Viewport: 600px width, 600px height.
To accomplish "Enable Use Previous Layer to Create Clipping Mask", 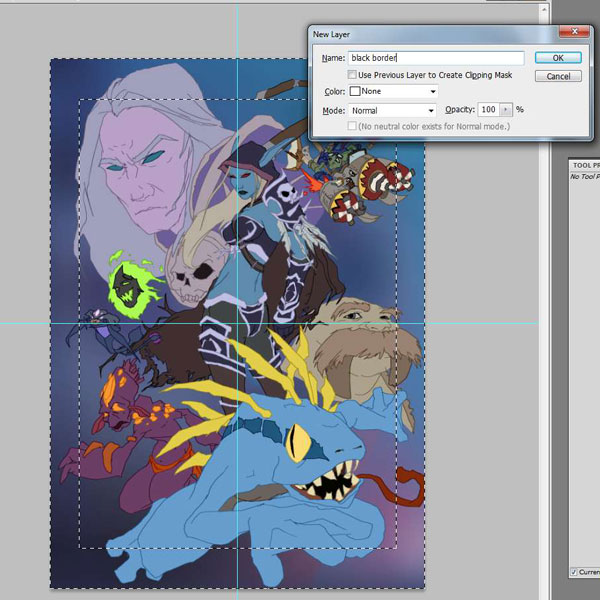I will coord(352,75).
